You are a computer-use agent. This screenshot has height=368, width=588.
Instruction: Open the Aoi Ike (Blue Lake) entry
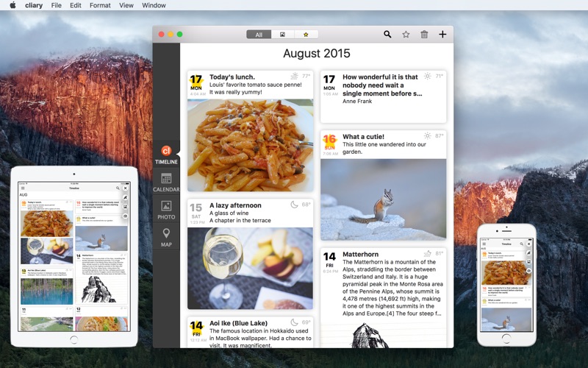point(250,333)
